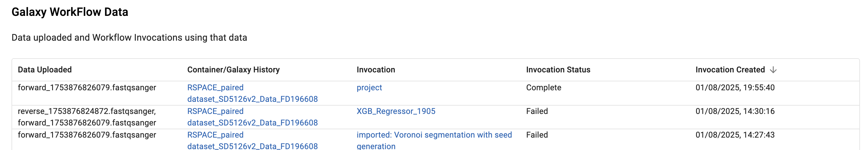Screen dimensions: 868x150
Task: Open the RSPACE_paired link in the second row
Action: (x=215, y=111)
